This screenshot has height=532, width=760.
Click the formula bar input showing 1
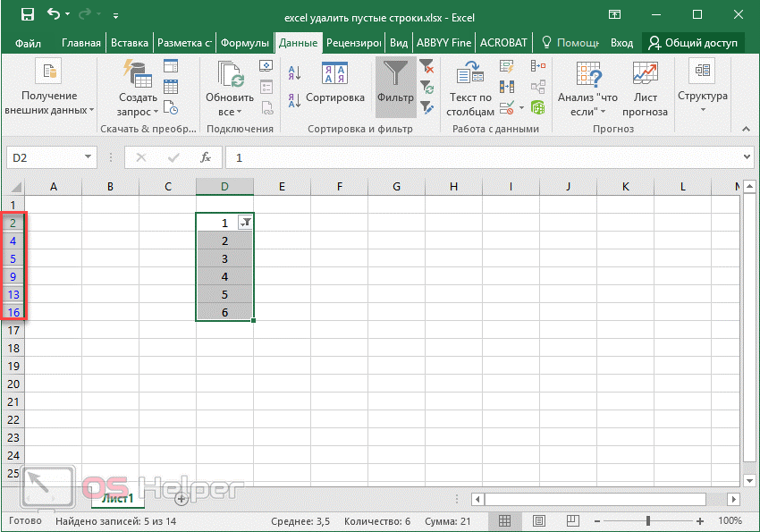483,157
